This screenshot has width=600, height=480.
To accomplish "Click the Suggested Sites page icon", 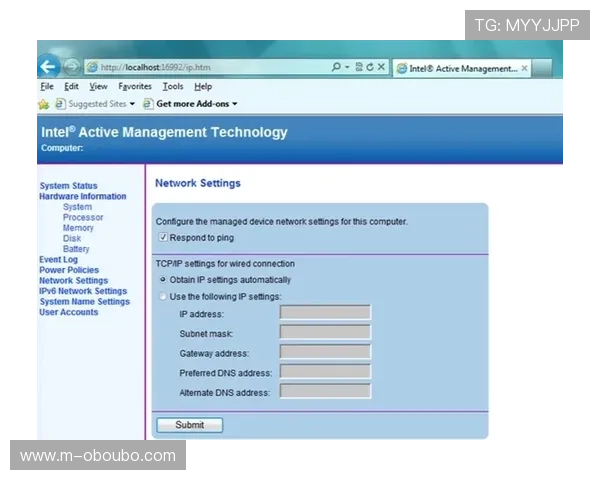I will click(x=60, y=104).
